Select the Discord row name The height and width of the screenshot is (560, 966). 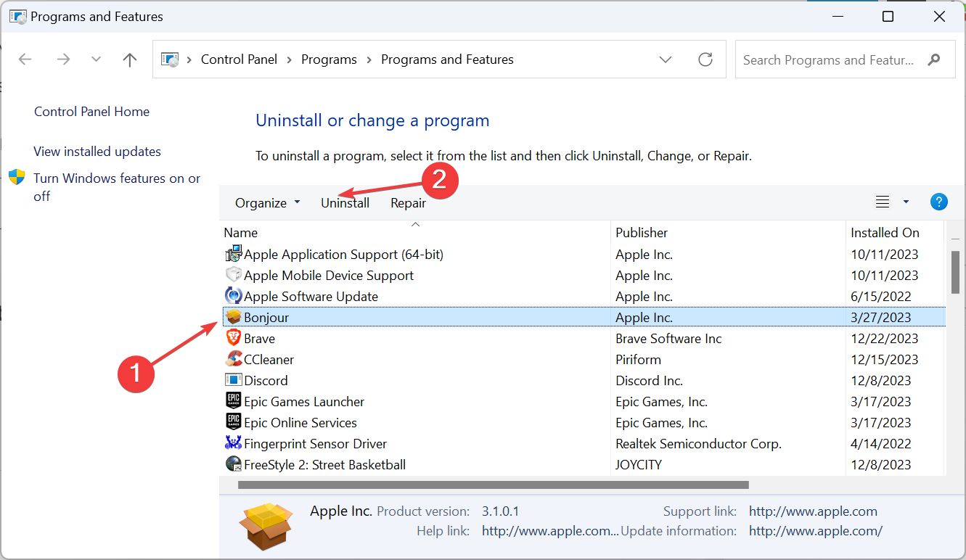(x=266, y=381)
